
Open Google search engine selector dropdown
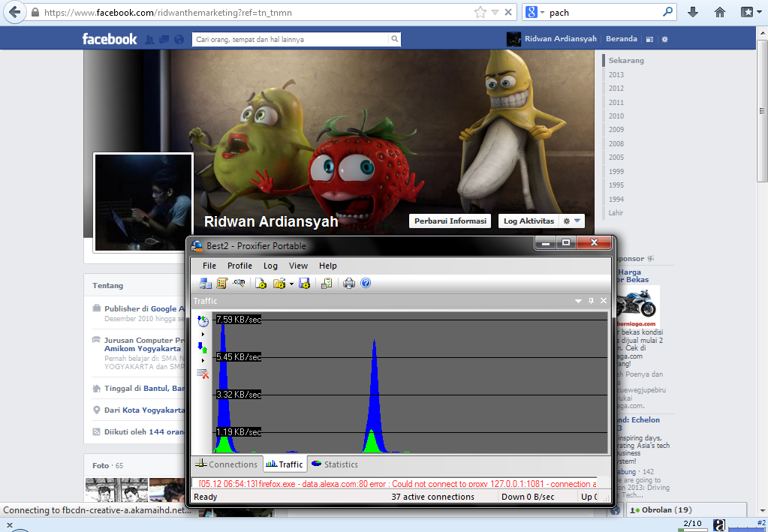535,12
